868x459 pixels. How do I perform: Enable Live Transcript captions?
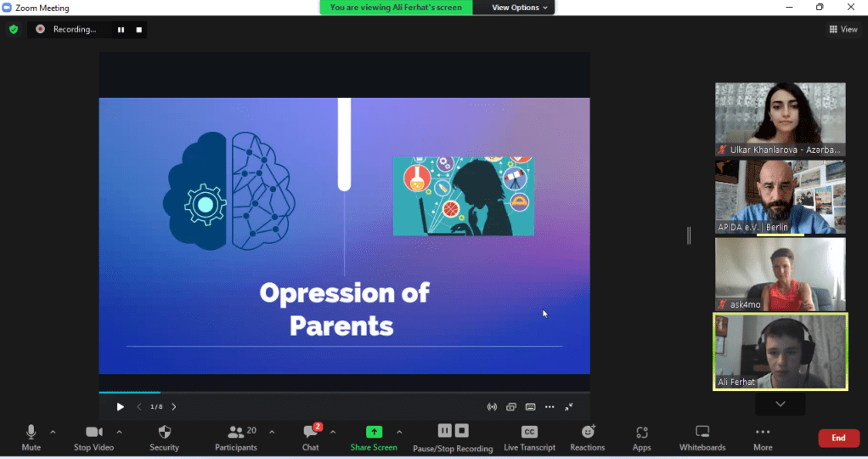529,437
